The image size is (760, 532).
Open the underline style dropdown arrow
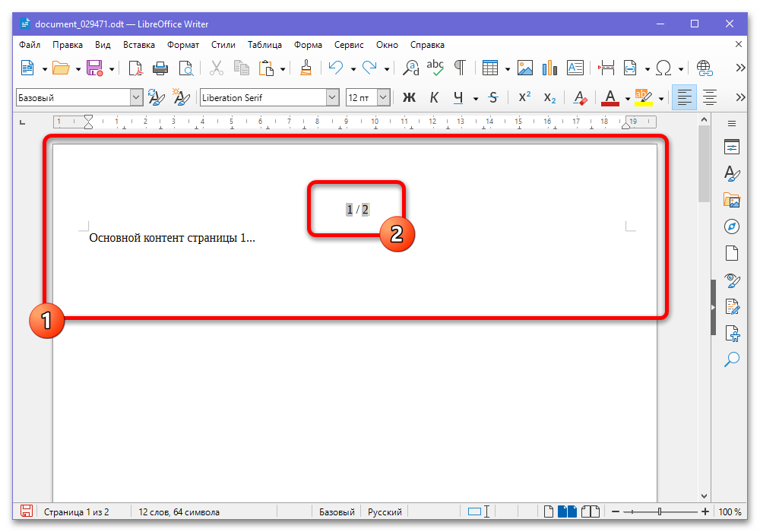476,98
